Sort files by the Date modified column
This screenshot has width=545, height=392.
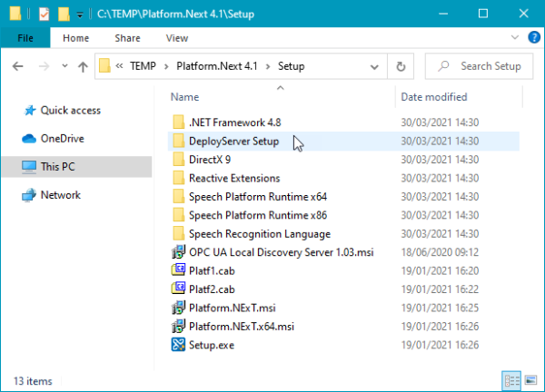tap(433, 97)
